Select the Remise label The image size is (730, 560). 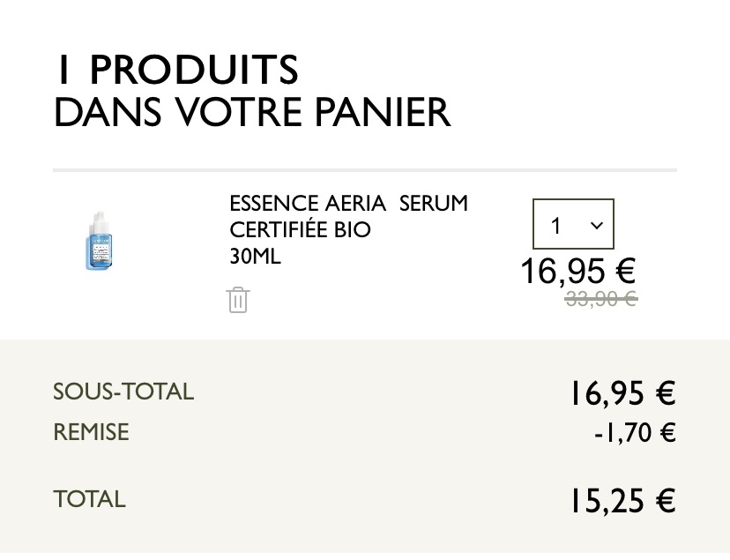(x=92, y=432)
